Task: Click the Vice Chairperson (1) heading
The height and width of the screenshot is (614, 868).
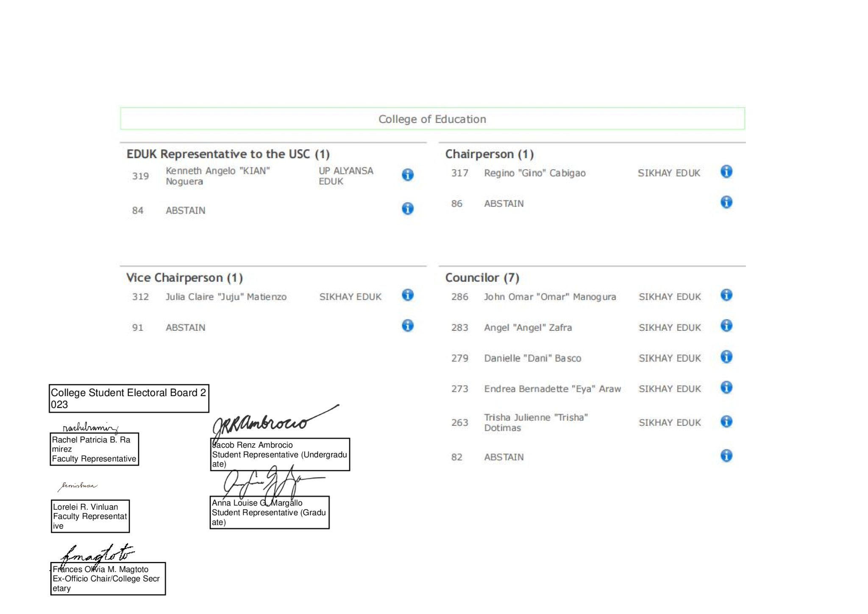Action: click(x=184, y=278)
